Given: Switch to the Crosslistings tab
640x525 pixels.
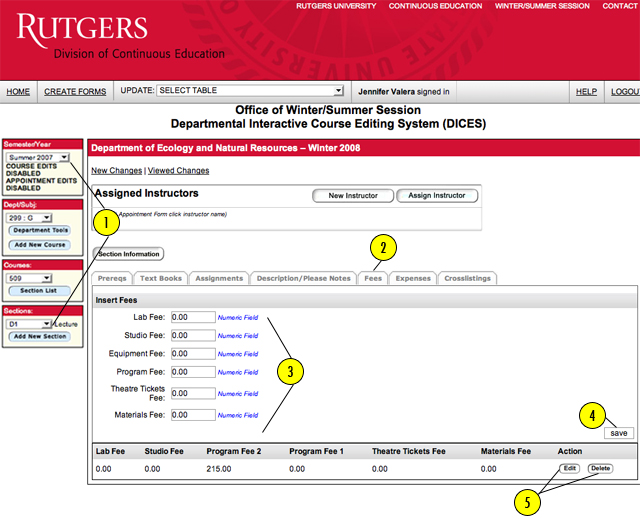Looking at the screenshot, I should click(x=467, y=278).
